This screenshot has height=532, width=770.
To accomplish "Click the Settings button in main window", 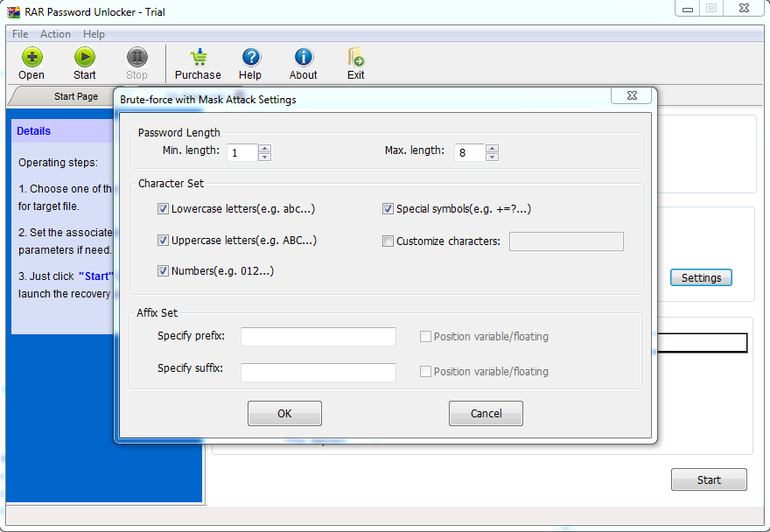I will click(701, 277).
